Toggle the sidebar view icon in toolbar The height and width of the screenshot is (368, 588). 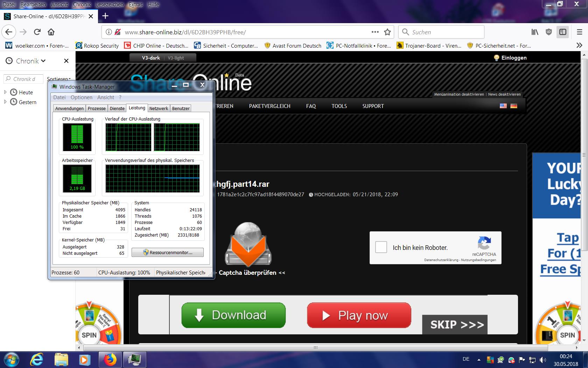(563, 32)
